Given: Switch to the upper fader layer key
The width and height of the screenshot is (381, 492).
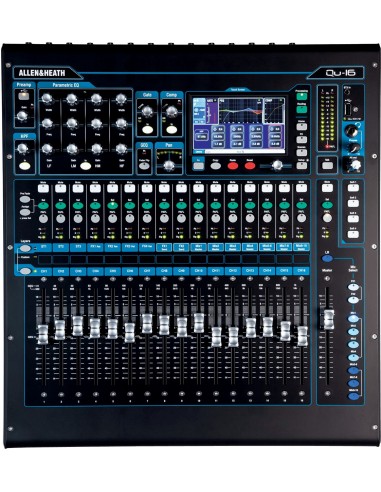Looking at the screenshot, I should point(25,248).
